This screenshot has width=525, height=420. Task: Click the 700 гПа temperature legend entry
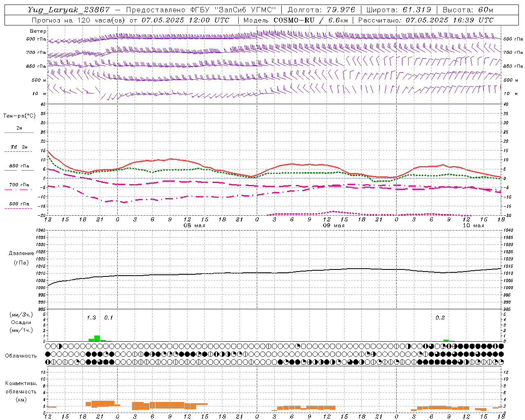(19, 185)
